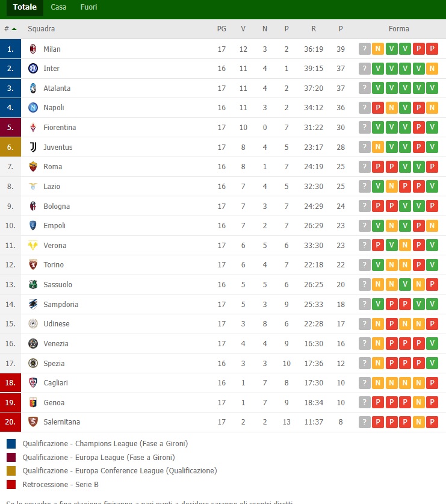The height and width of the screenshot is (504, 446).
Task: Open the Sassuolo team link
Action: 57,285
